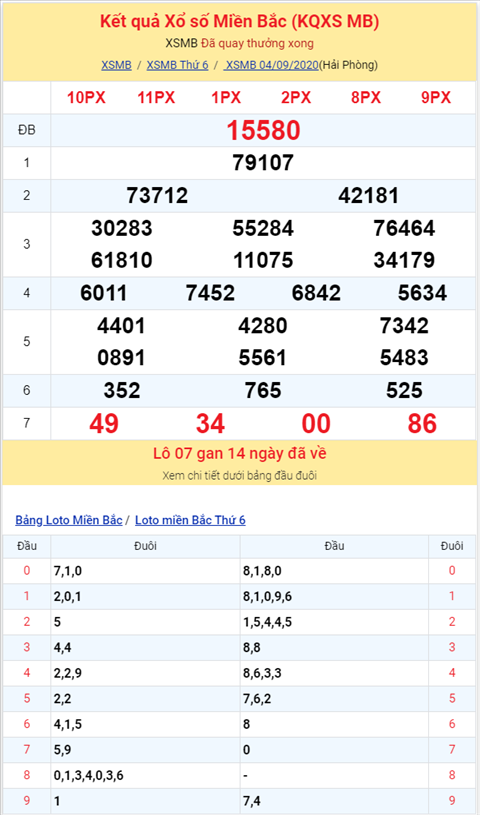This screenshot has height=815, width=480.
Task: Click fifth prize number 4280
Action: point(263,326)
